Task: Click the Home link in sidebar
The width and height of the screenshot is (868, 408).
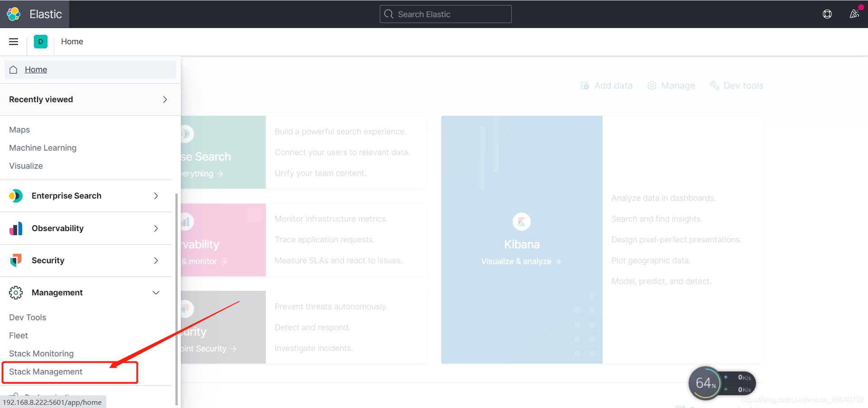Action: tap(36, 70)
